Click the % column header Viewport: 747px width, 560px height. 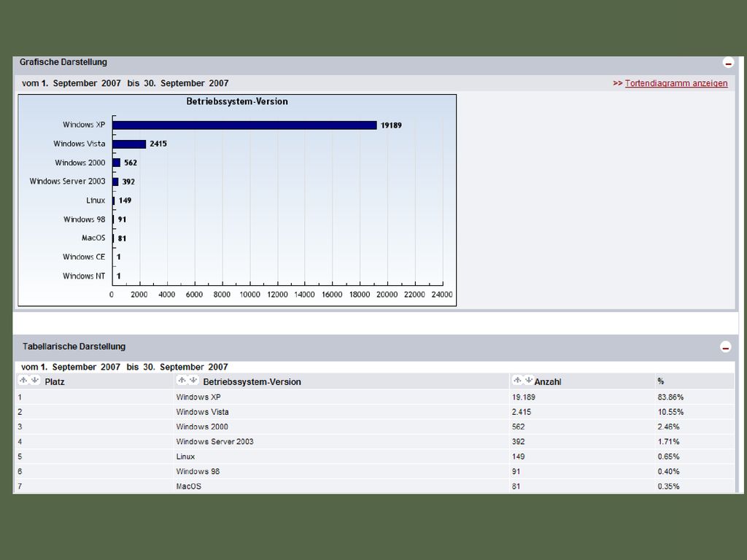point(661,381)
